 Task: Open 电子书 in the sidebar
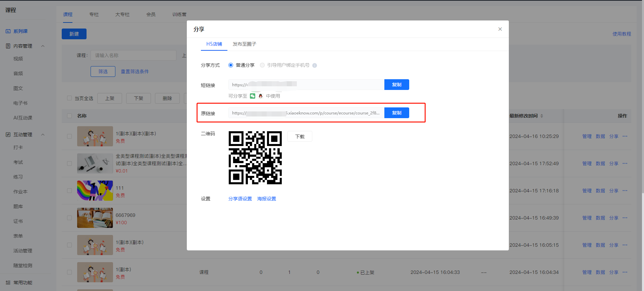coord(20,103)
